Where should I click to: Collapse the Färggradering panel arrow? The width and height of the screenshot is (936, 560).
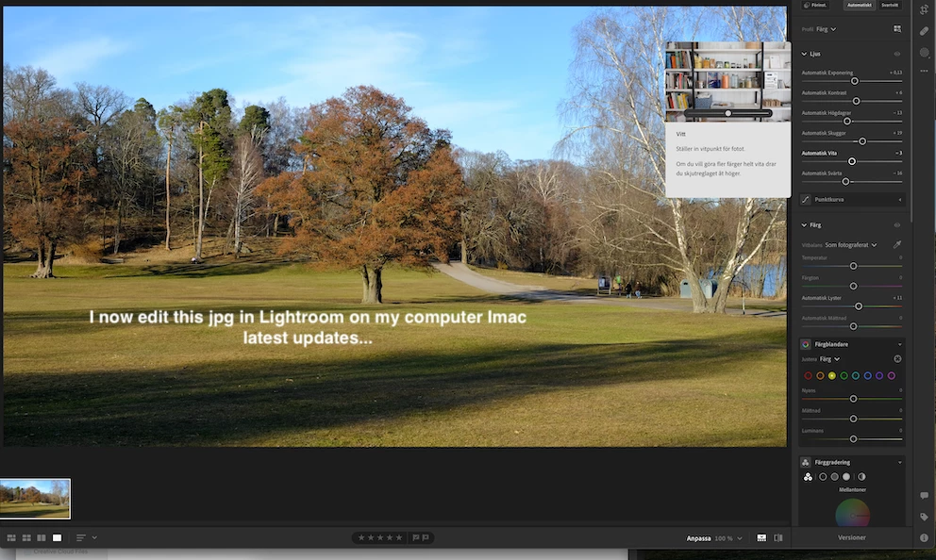tap(899, 462)
